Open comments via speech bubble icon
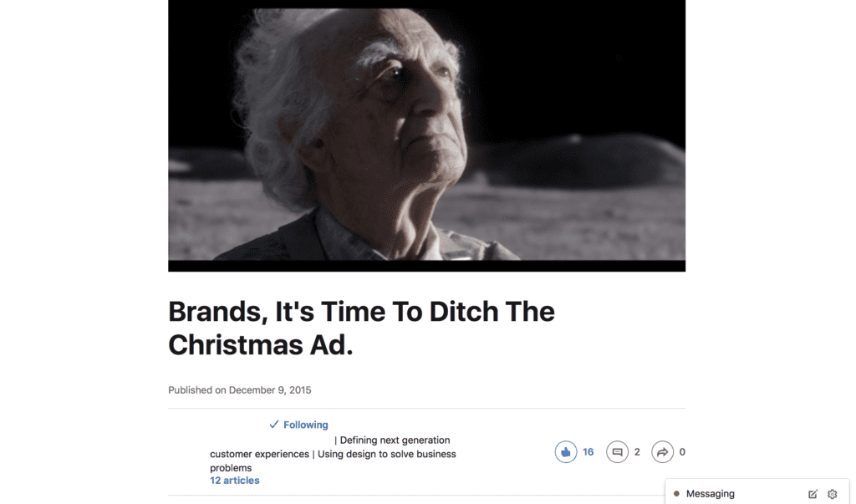856x504 pixels. coord(617,451)
